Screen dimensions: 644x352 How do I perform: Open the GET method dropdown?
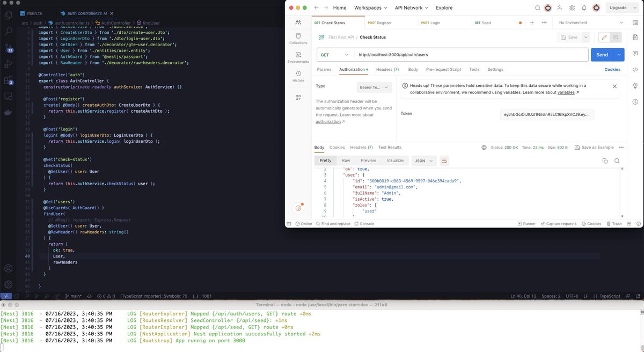click(335, 55)
